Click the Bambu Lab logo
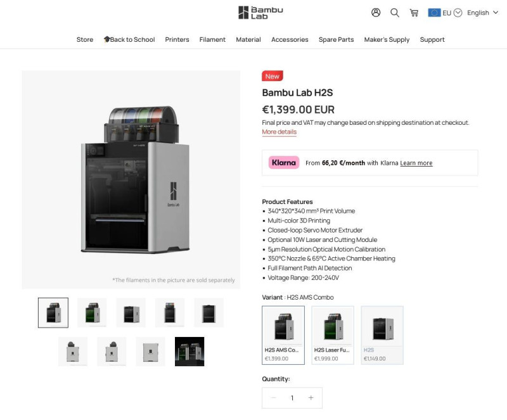Viewport: 507px width, 420px height. [x=260, y=13]
